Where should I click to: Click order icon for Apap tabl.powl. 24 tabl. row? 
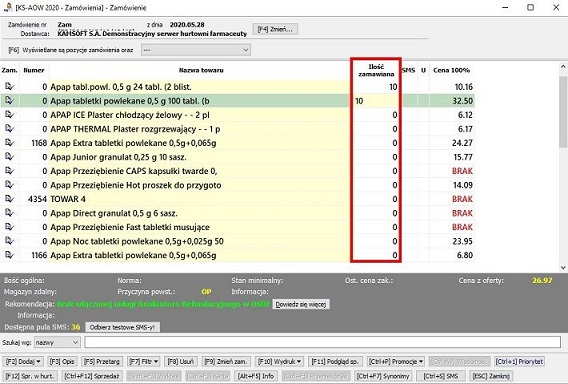pyautogui.click(x=9, y=86)
